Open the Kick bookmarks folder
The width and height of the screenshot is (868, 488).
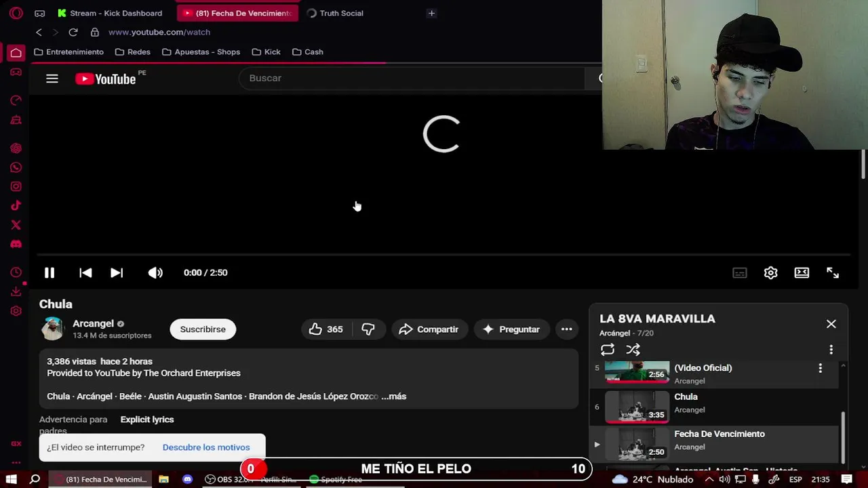coord(266,52)
